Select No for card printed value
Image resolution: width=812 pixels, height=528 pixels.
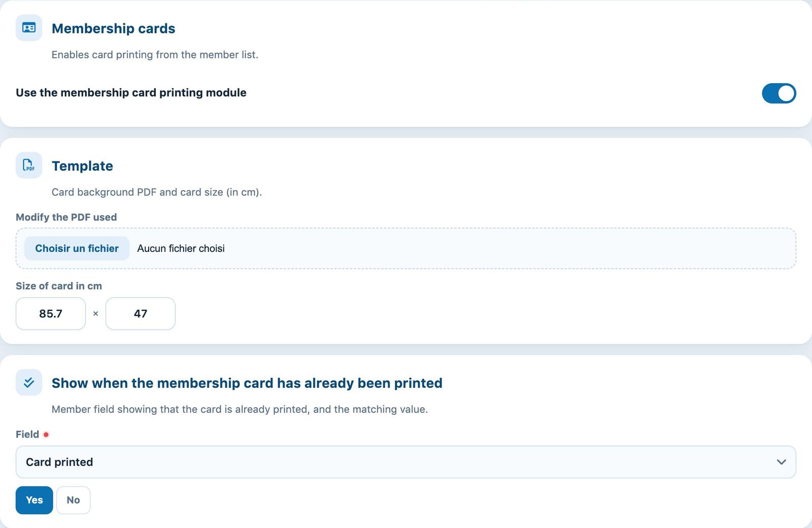[73, 500]
